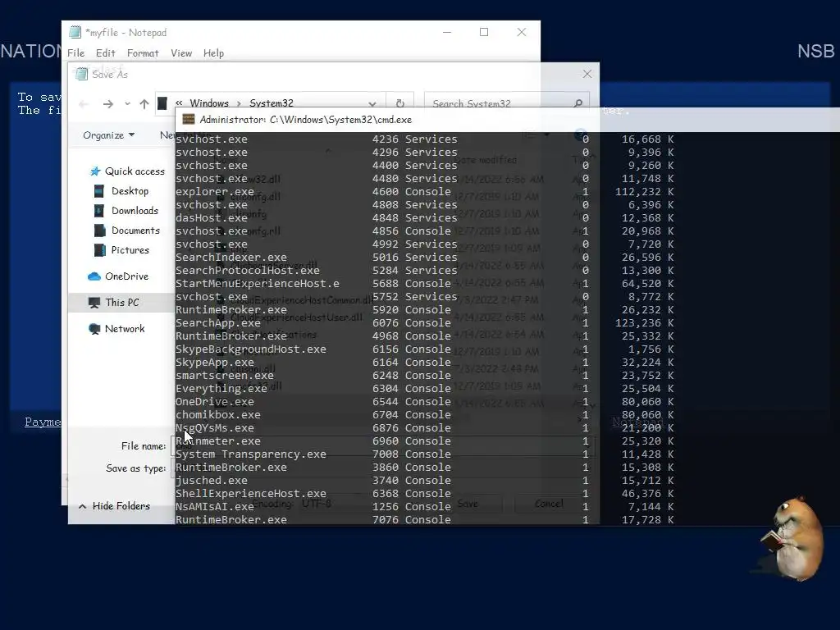Click the This PC monitor icon
Viewport: 840px width, 630px height.
pos(94,303)
